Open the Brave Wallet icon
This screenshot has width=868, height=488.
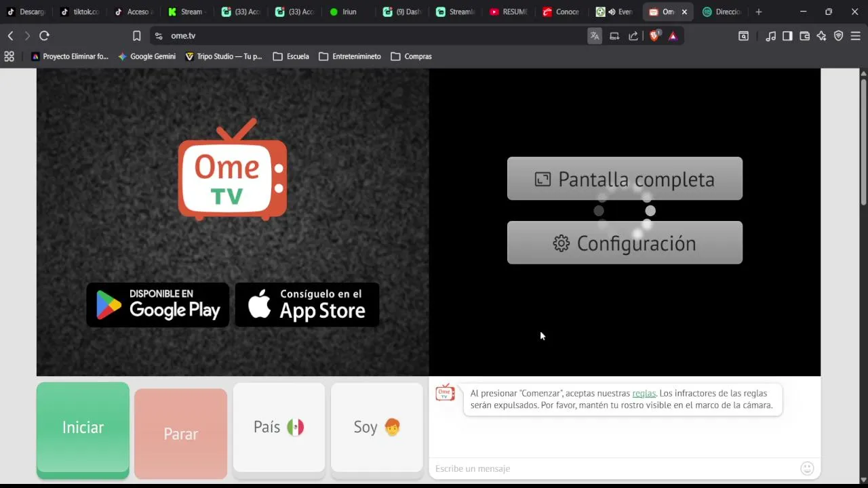click(x=804, y=36)
